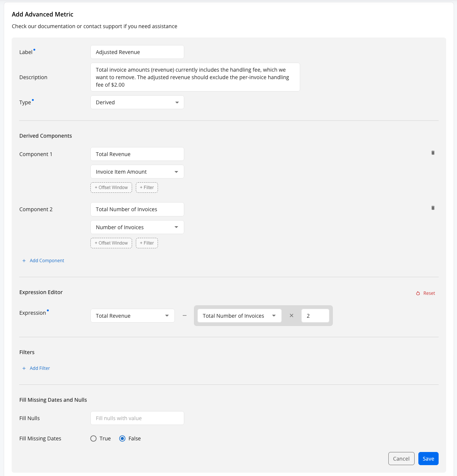Click the Label field containing Adjusted Revenue

pos(137,52)
